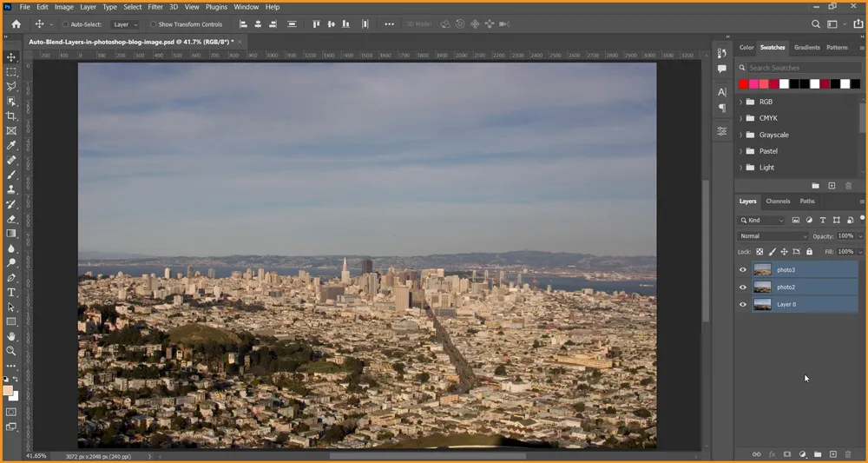
Task: Open the Filter menu
Action: (155, 7)
